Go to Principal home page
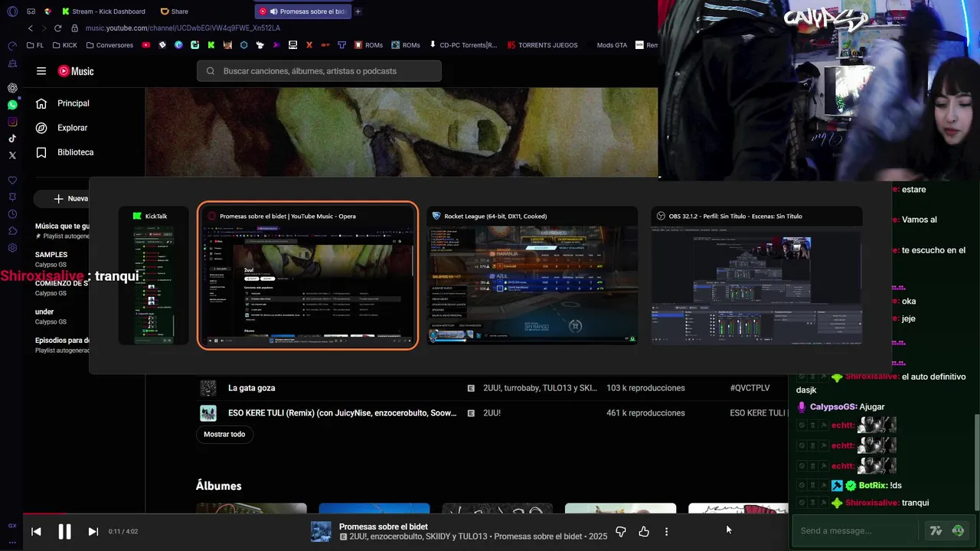The height and width of the screenshot is (551, 980). [x=63, y=103]
